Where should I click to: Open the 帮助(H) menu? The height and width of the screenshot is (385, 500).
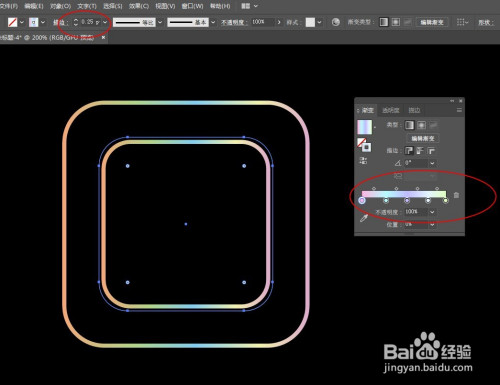[220, 6]
